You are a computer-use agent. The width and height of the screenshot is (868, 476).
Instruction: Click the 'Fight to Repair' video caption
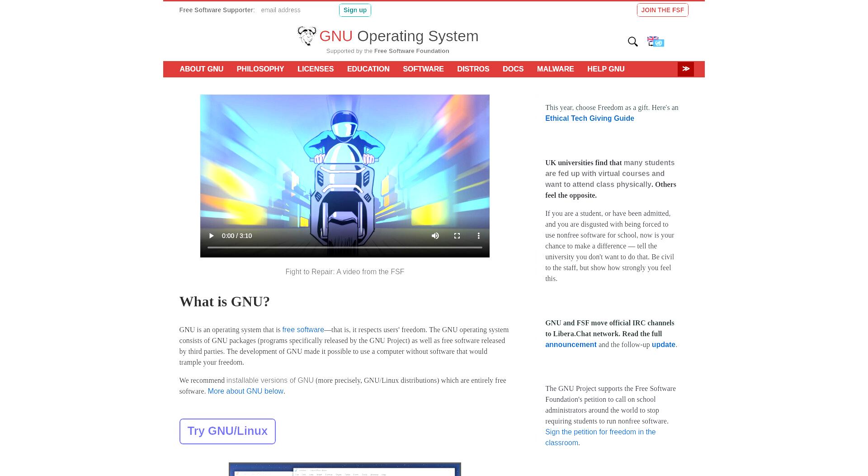pos(344,272)
